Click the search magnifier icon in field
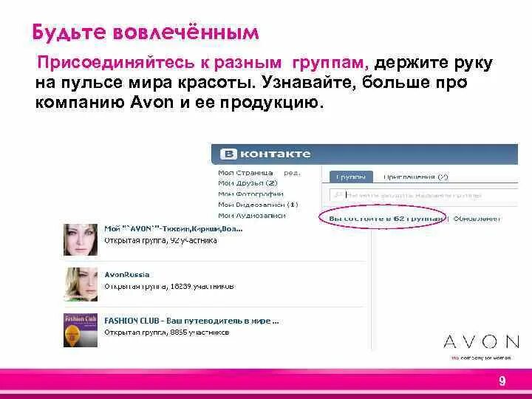This screenshot has height=399, width=532. point(338,195)
